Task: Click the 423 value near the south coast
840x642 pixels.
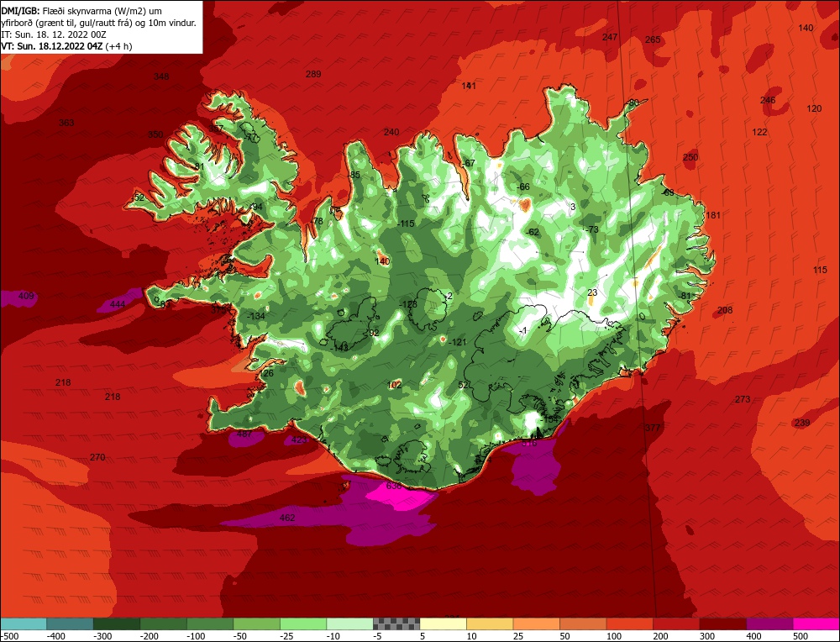Action: 299,440
